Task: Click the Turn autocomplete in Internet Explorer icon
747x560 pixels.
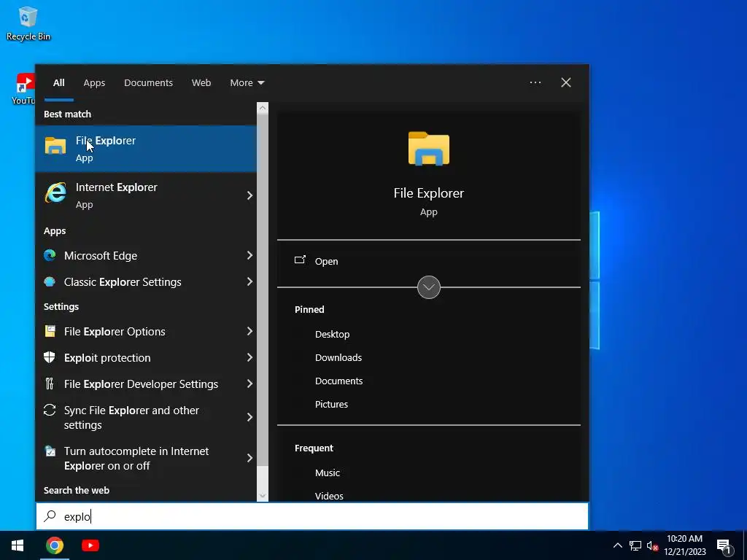Action: tap(50, 451)
